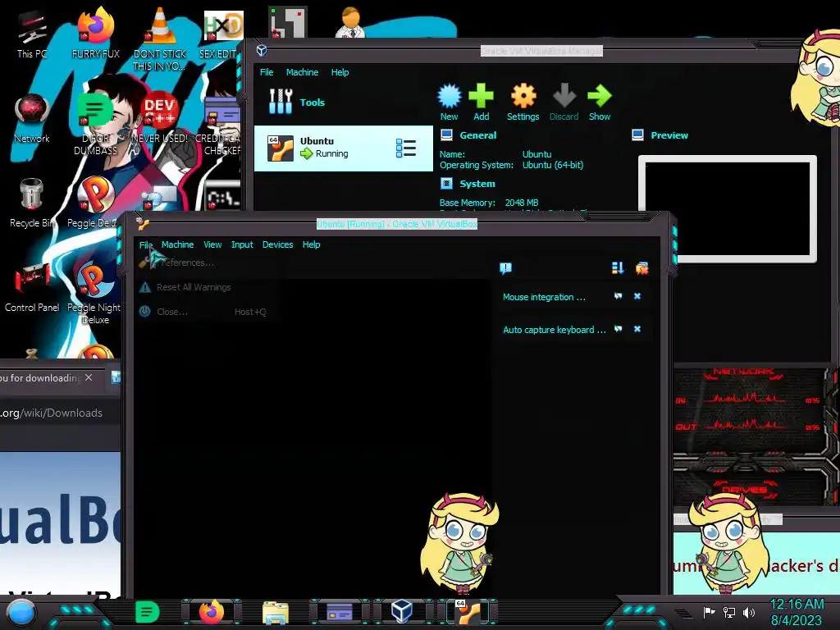This screenshot has width=840, height=630.
Task: Dismiss the Mouse integration notification
Action: pos(637,296)
